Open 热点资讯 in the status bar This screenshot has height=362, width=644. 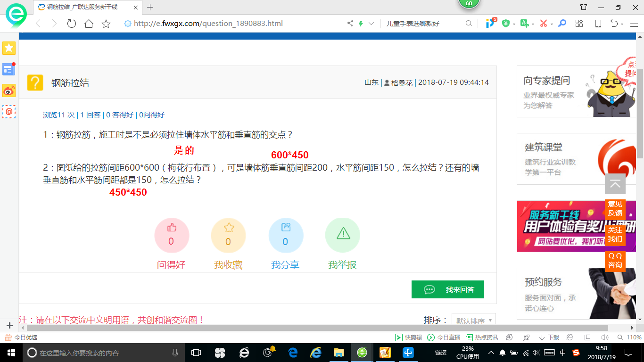click(x=482, y=337)
